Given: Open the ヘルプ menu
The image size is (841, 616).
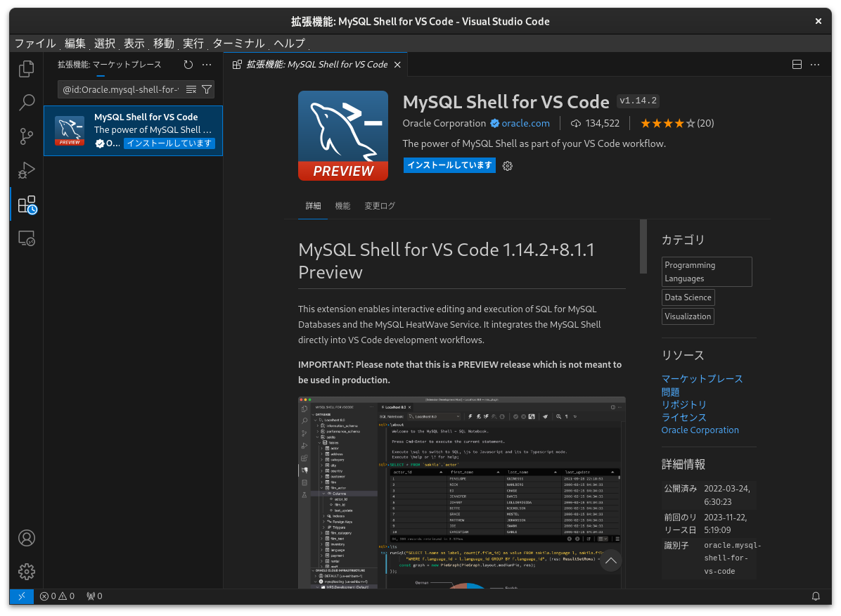Looking at the screenshot, I should pyautogui.click(x=288, y=44).
